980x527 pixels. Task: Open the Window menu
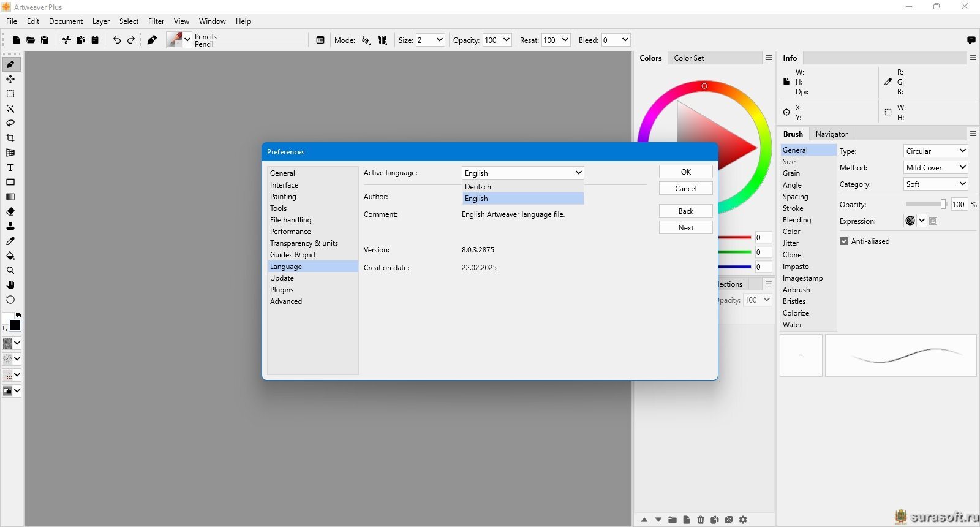213,21
